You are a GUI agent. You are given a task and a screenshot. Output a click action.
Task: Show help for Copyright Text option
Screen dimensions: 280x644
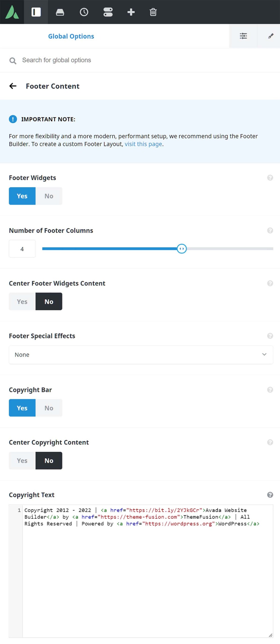coord(270,495)
